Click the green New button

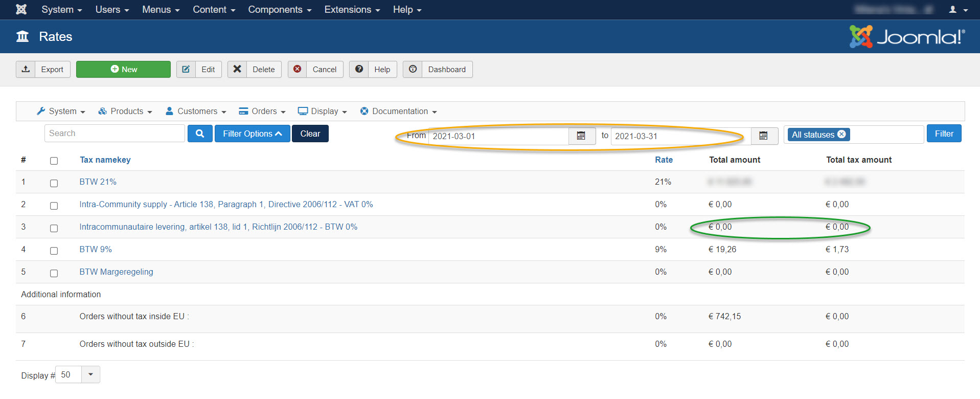point(123,69)
